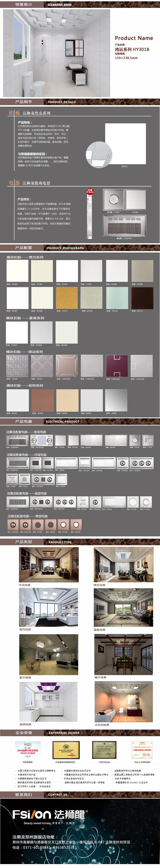Open the bathroom scene photo at top
The width and height of the screenshot is (160, 868).
[x=56, y=53]
